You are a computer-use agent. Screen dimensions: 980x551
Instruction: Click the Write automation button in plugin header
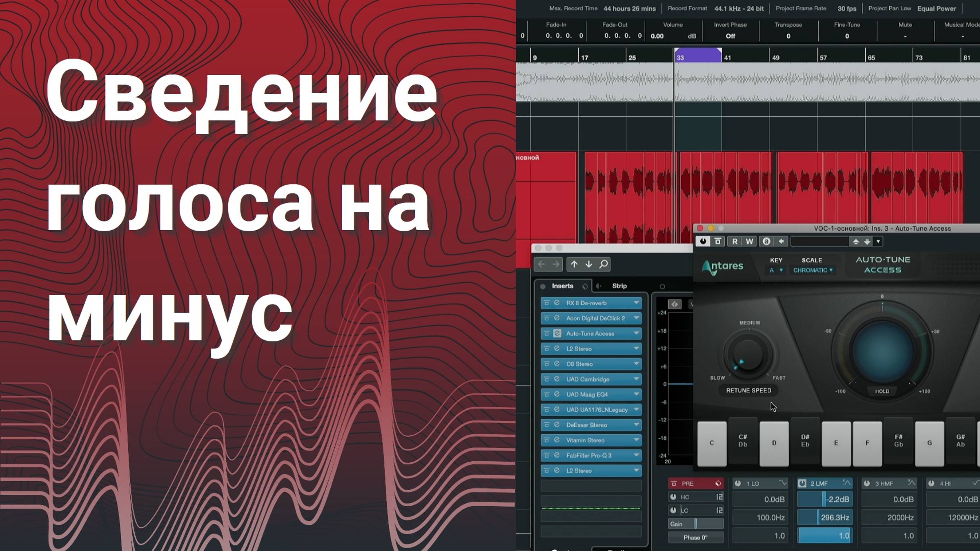pyautogui.click(x=749, y=241)
